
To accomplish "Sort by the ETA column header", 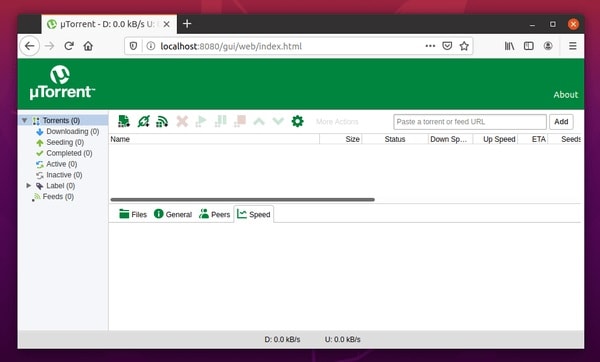I will [x=533, y=139].
